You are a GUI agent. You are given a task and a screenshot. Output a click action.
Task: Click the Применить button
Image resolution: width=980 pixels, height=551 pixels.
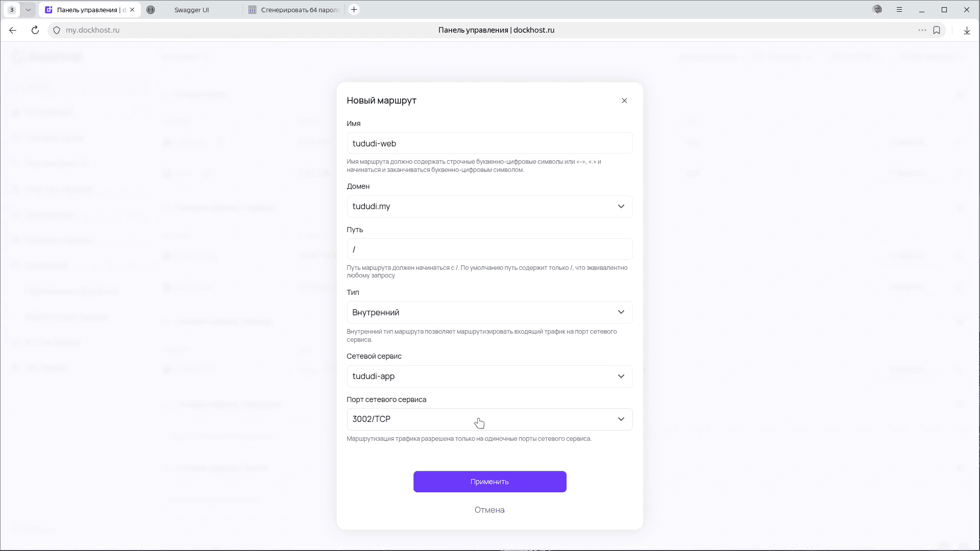489,482
